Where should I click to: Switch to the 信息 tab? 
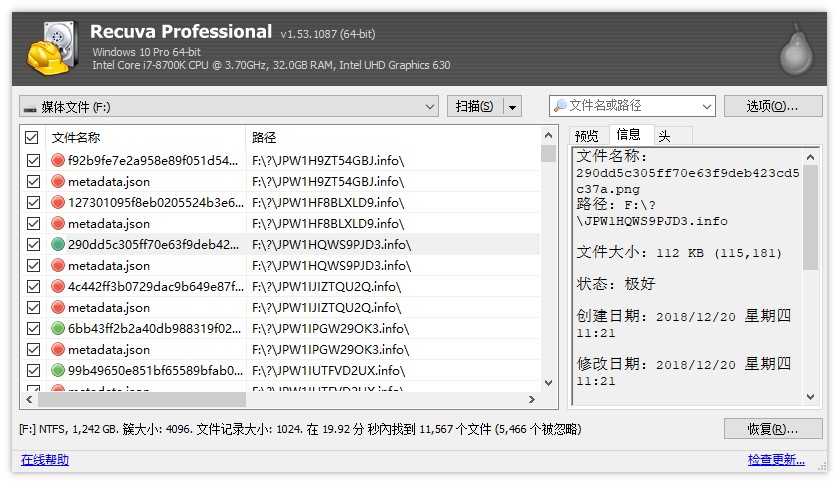629,134
